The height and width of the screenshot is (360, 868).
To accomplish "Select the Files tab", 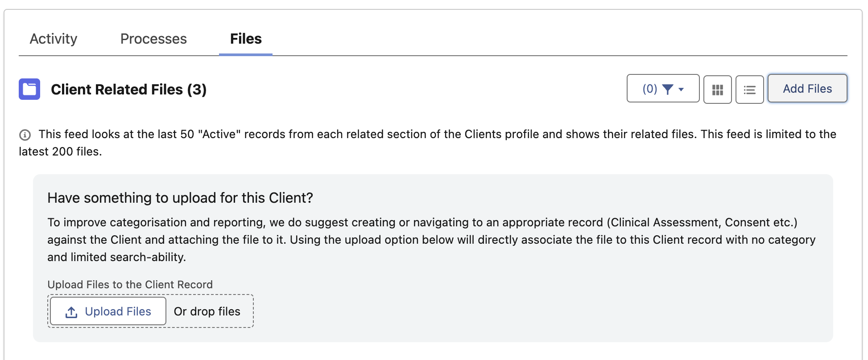I will coord(246,39).
